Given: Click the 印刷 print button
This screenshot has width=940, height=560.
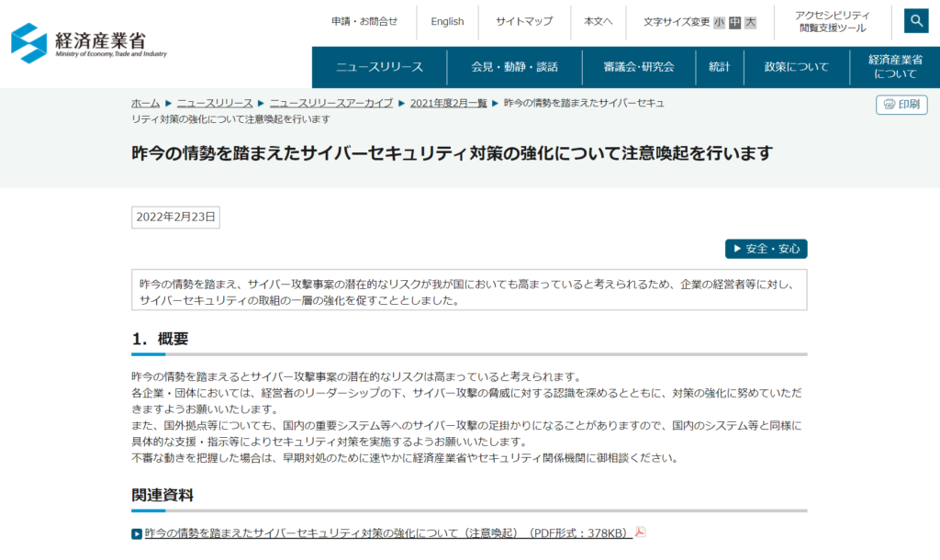Looking at the screenshot, I should coord(901,105).
